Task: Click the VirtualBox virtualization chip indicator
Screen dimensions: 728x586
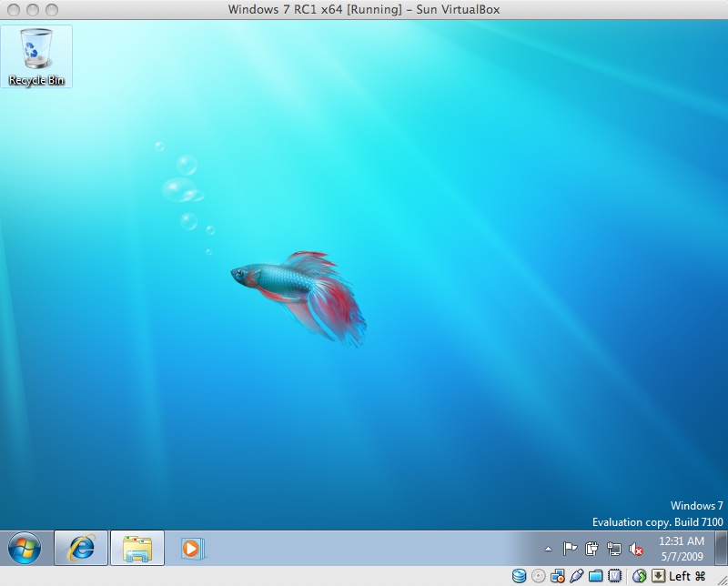Action: (x=614, y=576)
